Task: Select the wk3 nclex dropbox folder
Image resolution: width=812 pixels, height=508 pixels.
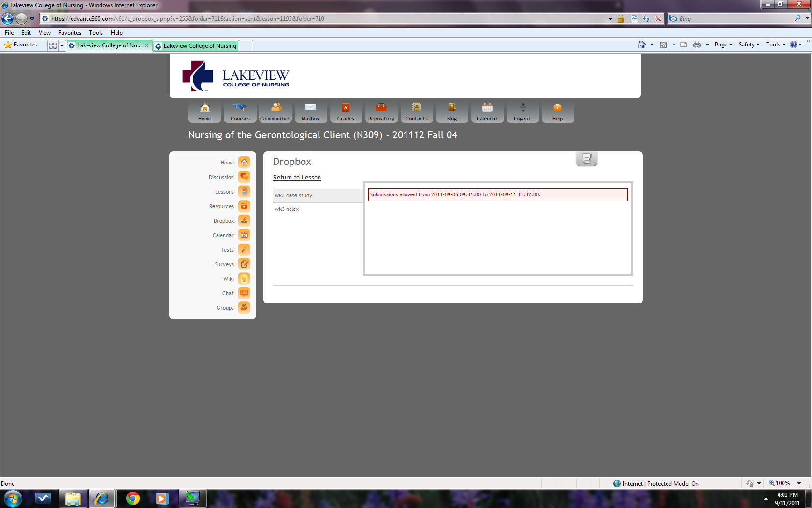Action: pos(287,209)
